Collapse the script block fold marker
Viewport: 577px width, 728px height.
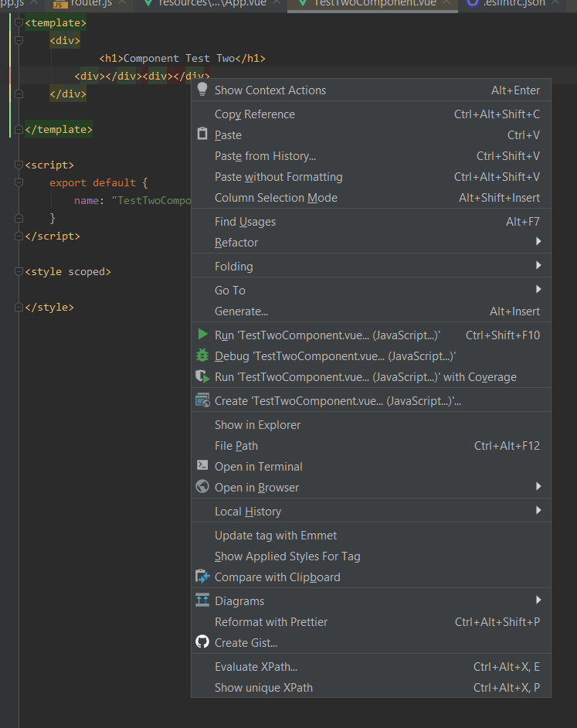pyautogui.click(x=19, y=165)
